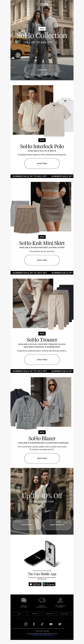Open the Twitter icon in the footer
The height and width of the screenshot is (644, 84).
point(60,624)
